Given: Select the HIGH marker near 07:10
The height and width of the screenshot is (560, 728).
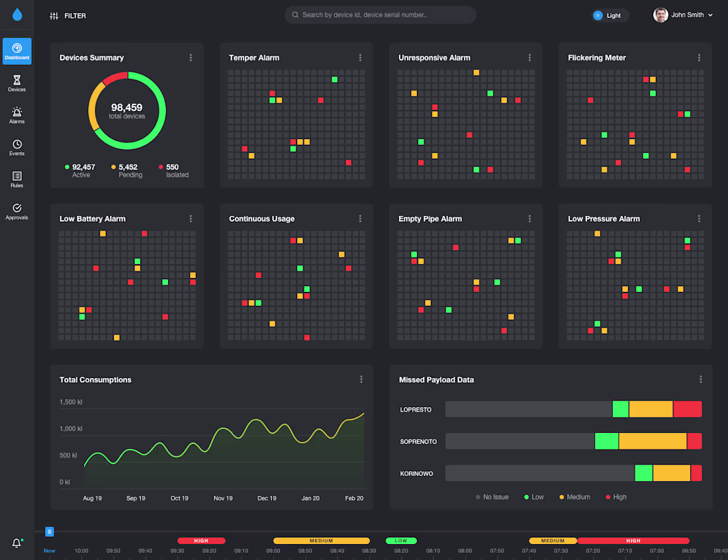Looking at the screenshot, I should tap(633, 541).
